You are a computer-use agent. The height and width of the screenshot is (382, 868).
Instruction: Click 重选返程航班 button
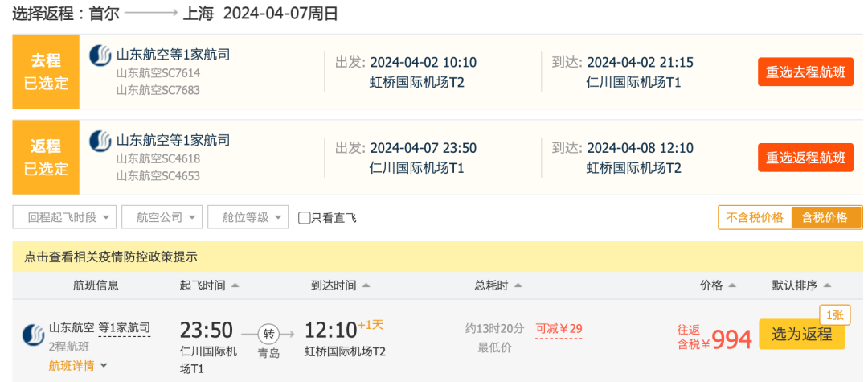(x=805, y=157)
